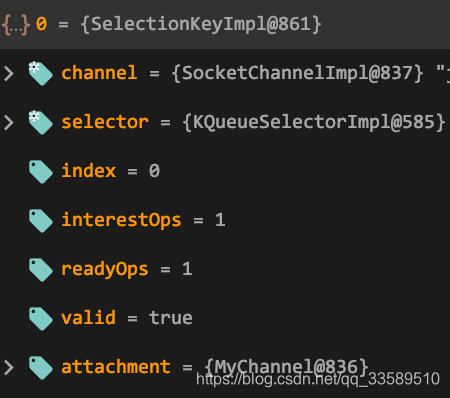Expand the attachment field node
The width and height of the screenshot is (450, 398).
(x=9, y=368)
